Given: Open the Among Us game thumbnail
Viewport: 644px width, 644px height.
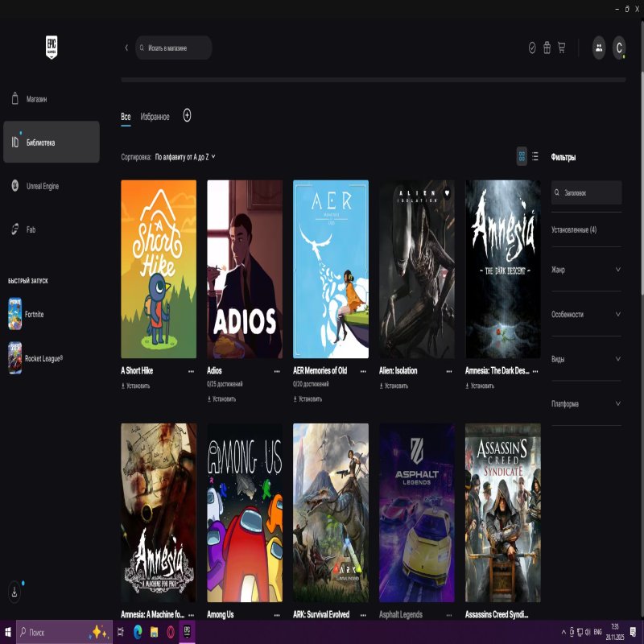Looking at the screenshot, I should (245, 512).
